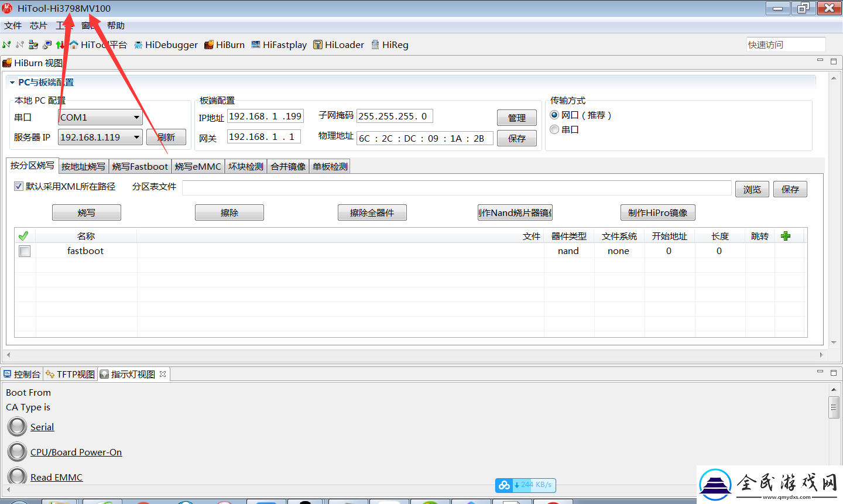
Task: Click the green and red arrows toolbar icon
Action: (x=60, y=44)
